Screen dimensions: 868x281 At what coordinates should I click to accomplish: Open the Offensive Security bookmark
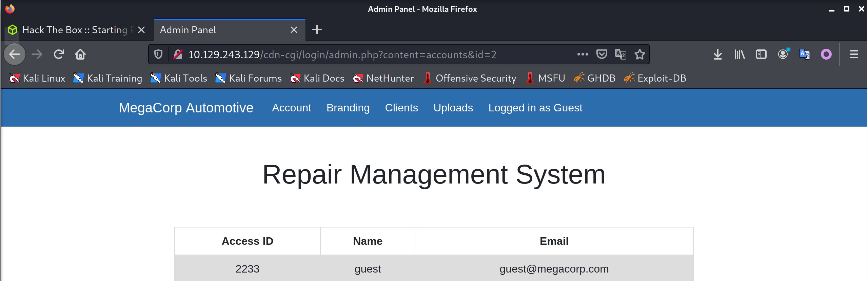[470, 78]
